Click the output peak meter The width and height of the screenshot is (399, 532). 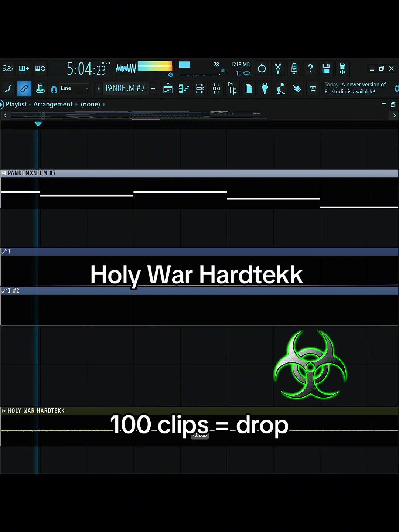pos(155,66)
